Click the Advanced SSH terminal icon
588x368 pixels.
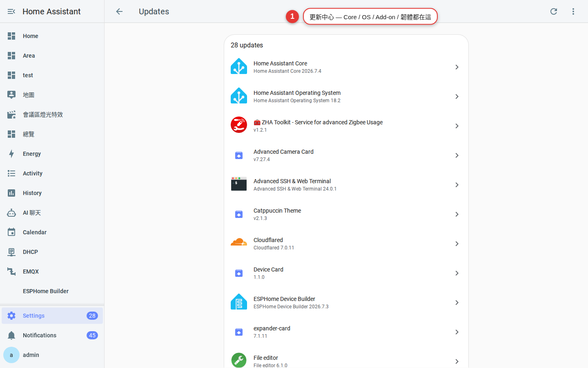click(x=239, y=184)
